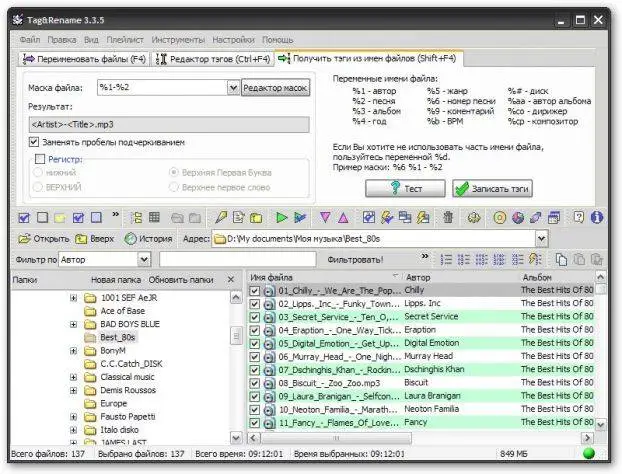This screenshot has height=474, width=622.
Task: Uncheck the 07_Dschinghis_Khan file checkbox
Action: pyautogui.click(x=254, y=370)
